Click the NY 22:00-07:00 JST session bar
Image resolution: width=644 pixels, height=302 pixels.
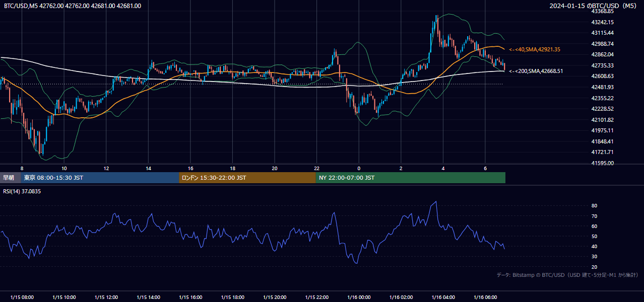pyautogui.click(x=411, y=178)
